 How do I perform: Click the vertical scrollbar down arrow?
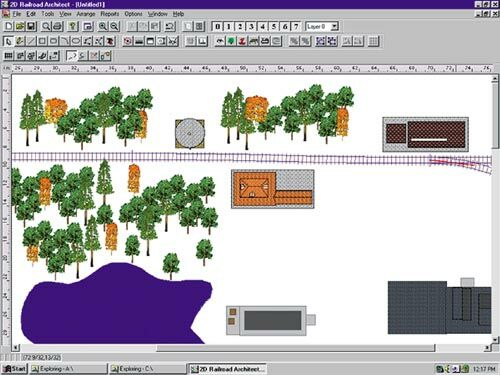pyautogui.click(x=495, y=340)
